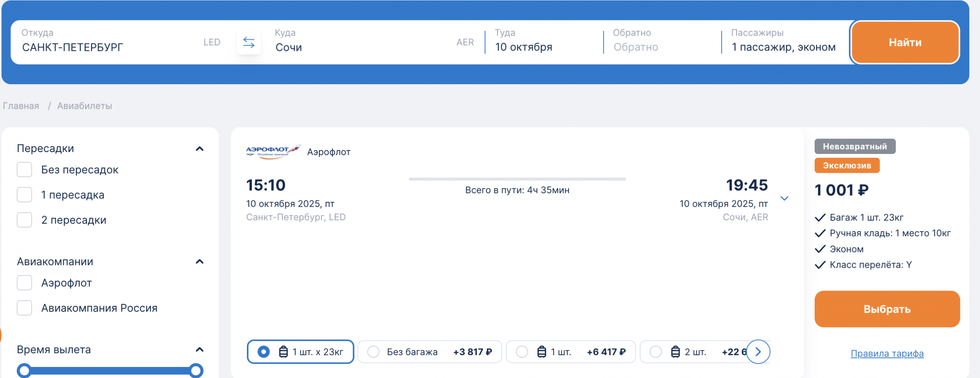This screenshot has width=980, height=378.
Task: Tick the Авиакомпания Россия checkbox
Action: pos(24,308)
